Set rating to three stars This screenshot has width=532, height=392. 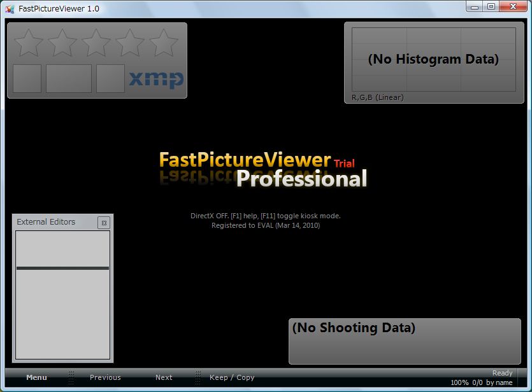pyautogui.click(x=96, y=43)
